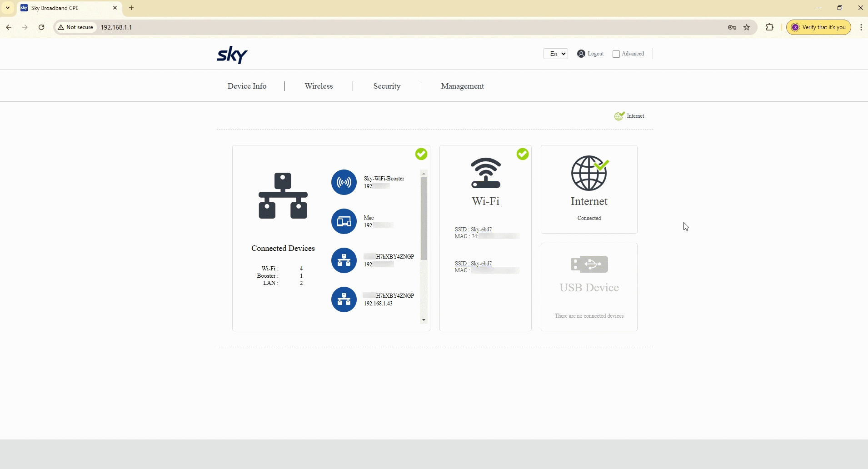Screen dimensions: 868x469
Task: Enable the Advanced checkbox
Action: tap(615, 54)
